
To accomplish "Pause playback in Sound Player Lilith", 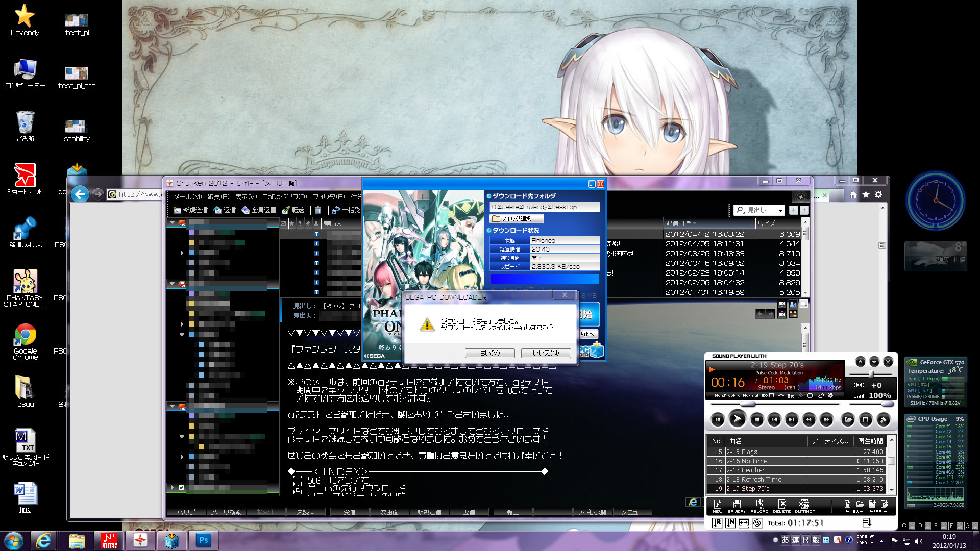I will 718,420.
